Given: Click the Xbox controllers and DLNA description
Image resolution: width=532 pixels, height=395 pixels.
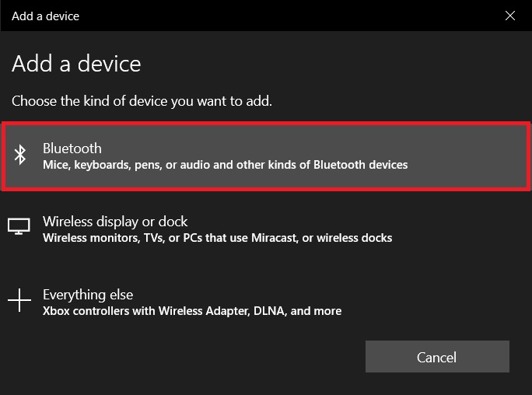Looking at the screenshot, I should point(192,311).
